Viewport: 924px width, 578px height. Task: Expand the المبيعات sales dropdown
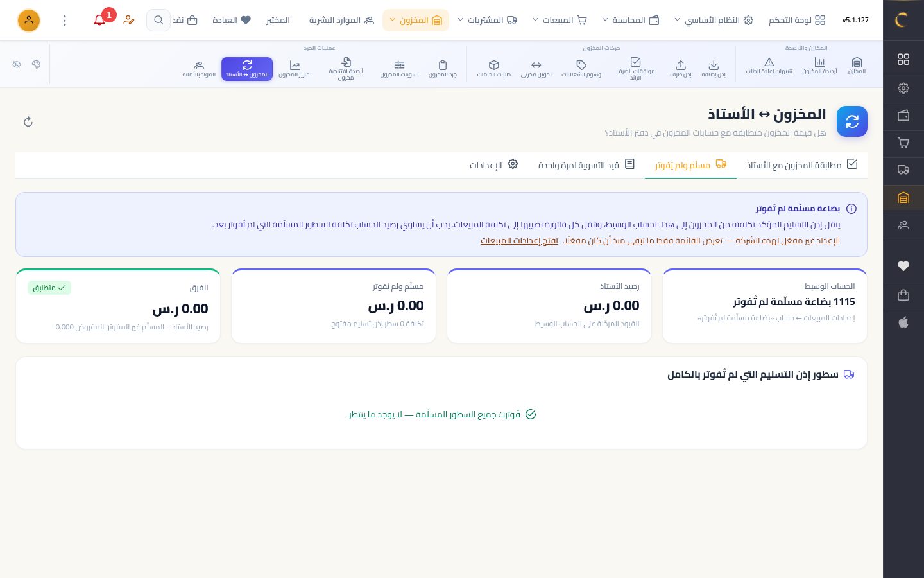coord(560,20)
